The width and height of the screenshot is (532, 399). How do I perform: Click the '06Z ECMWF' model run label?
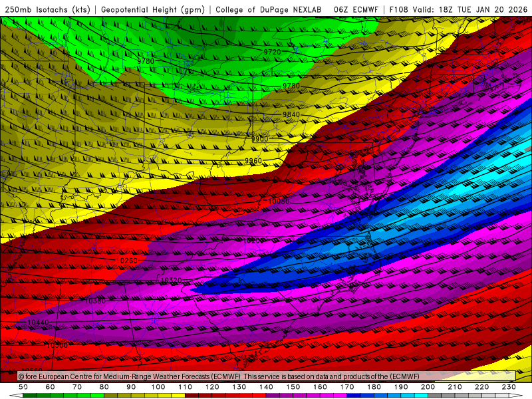pyautogui.click(x=356, y=10)
